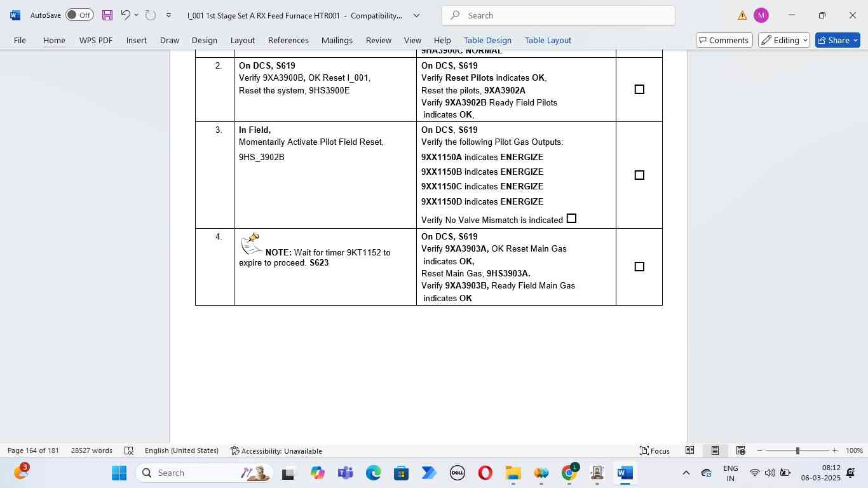Switch to Read Mode view icon
Image resolution: width=868 pixels, height=488 pixels.
pyautogui.click(x=689, y=451)
